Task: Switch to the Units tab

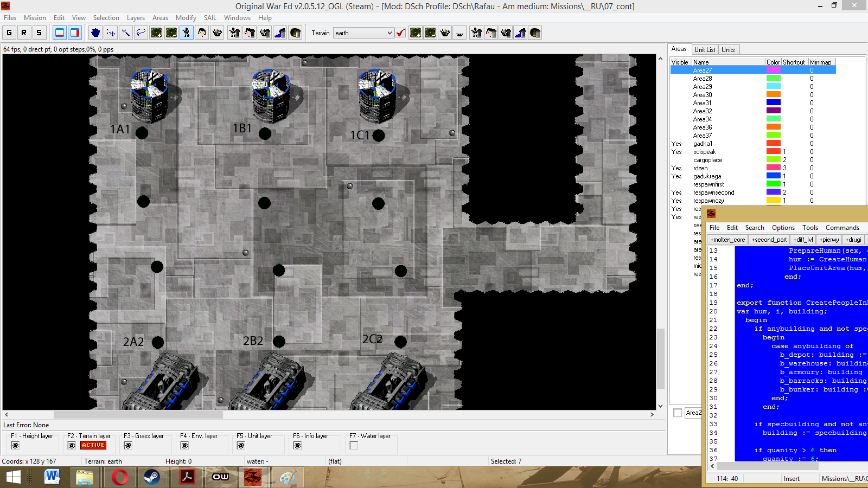Action: click(x=728, y=50)
